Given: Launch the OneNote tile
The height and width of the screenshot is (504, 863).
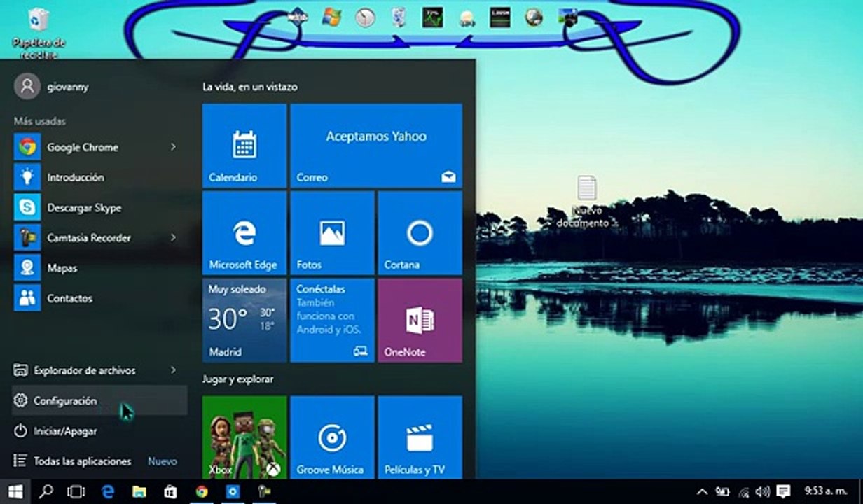Looking at the screenshot, I should (x=420, y=321).
